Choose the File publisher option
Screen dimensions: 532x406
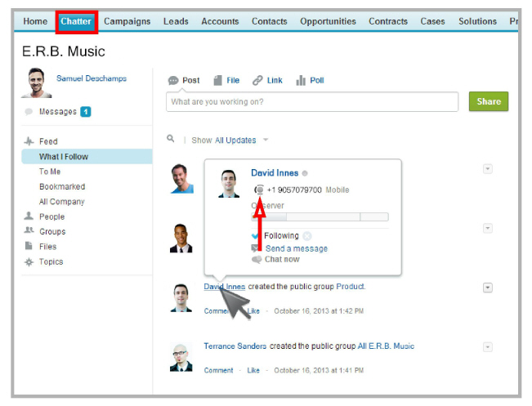click(233, 80)
